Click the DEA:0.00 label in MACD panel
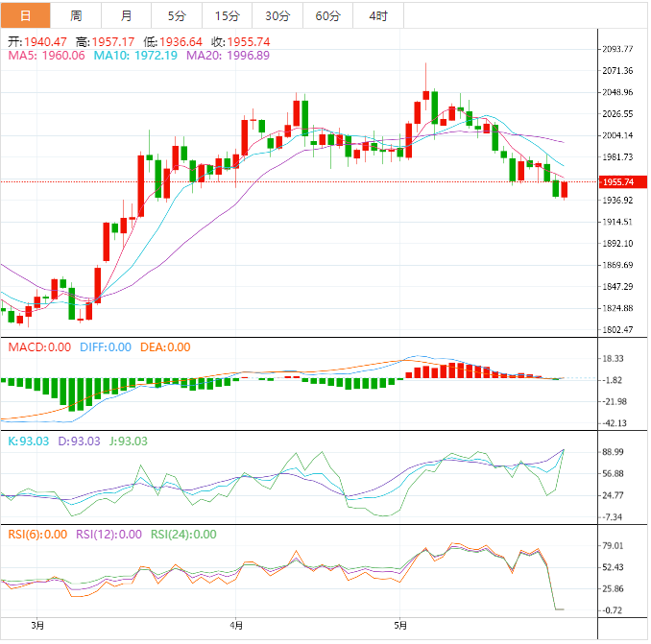 point(165,347)
